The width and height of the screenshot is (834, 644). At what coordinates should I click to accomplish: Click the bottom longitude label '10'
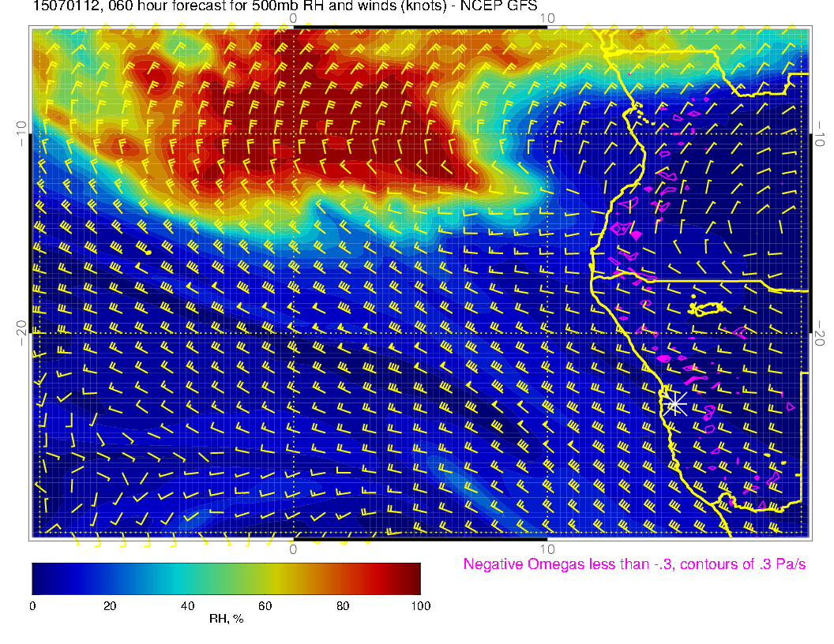547,549
